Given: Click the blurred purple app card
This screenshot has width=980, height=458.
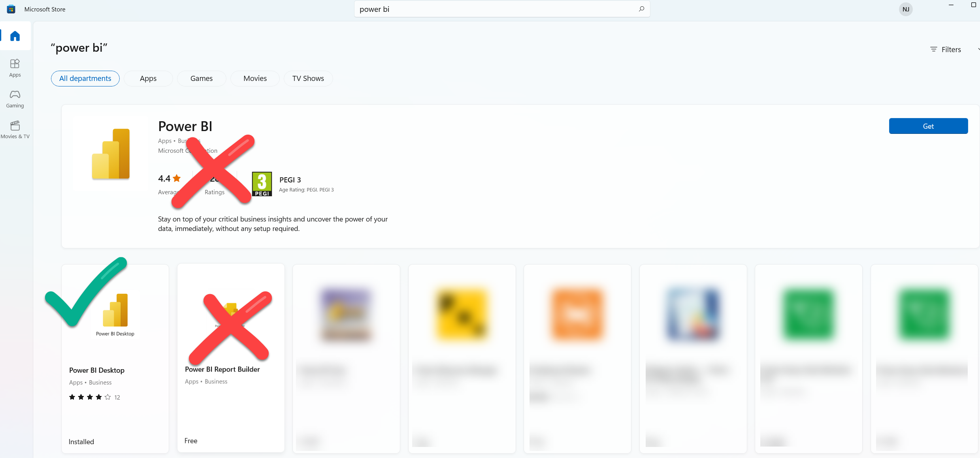Looking at the screenshot, I should click(x=346, y=359).
